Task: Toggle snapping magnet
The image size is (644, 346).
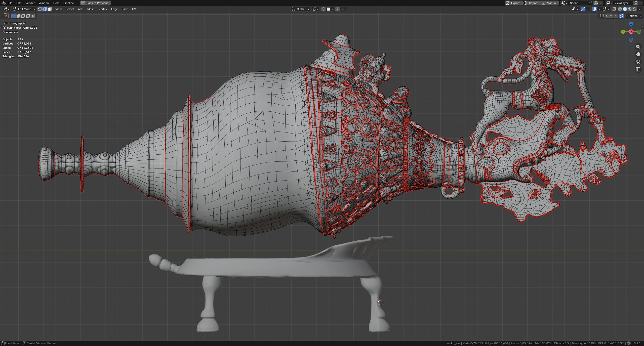Action: pos(323,9)
